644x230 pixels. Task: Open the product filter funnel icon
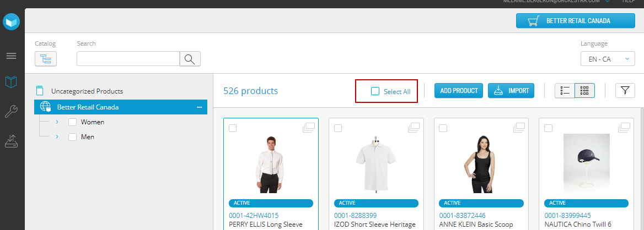point(625,91)
